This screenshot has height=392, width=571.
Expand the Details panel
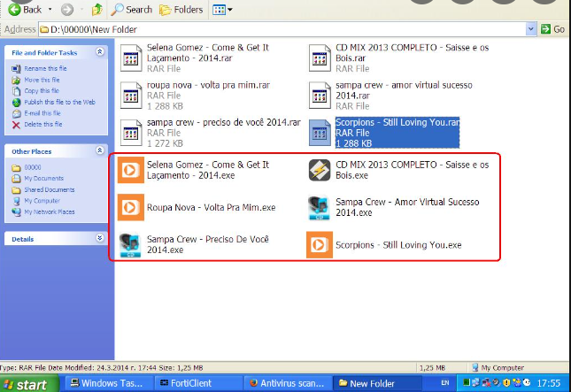(100, 238)
